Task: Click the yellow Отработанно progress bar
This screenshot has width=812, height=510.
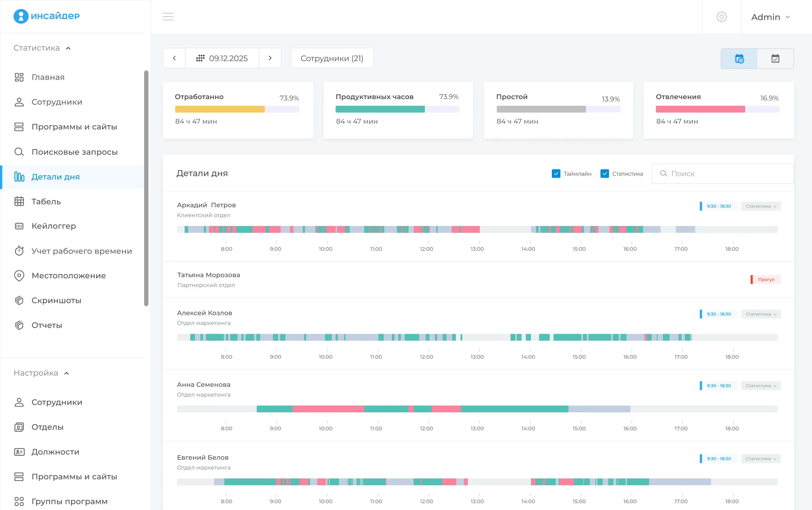Action: (220, 109)
